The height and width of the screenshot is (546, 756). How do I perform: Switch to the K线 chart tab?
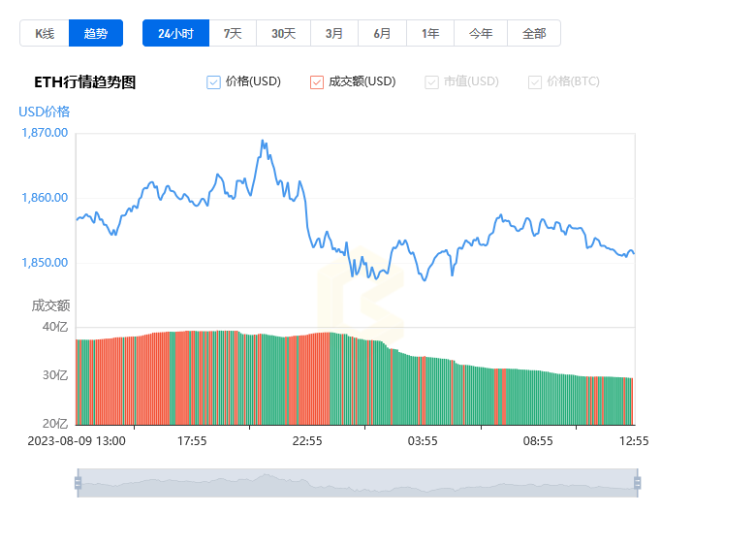point(45,33)
